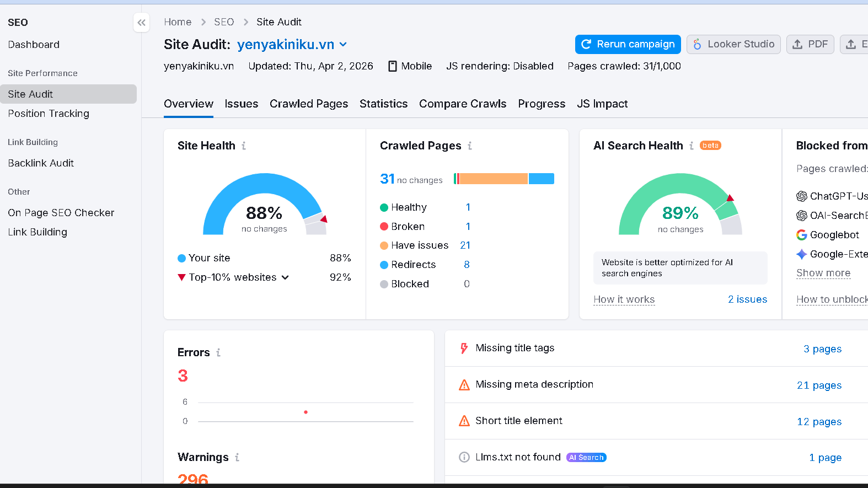This screenshot has width=868, height=488.
Task: Click the SEO breadcrumb link
Action: (224, 22)
